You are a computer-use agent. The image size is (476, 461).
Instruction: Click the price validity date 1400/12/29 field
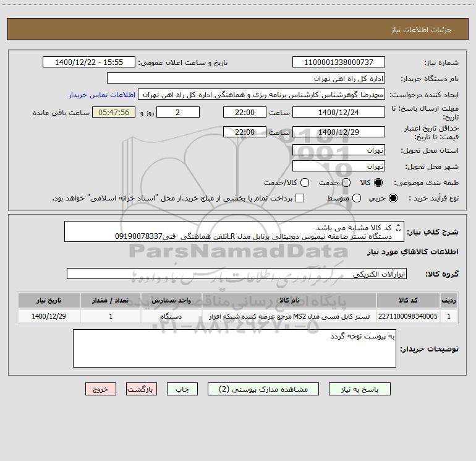pos(339,132)
